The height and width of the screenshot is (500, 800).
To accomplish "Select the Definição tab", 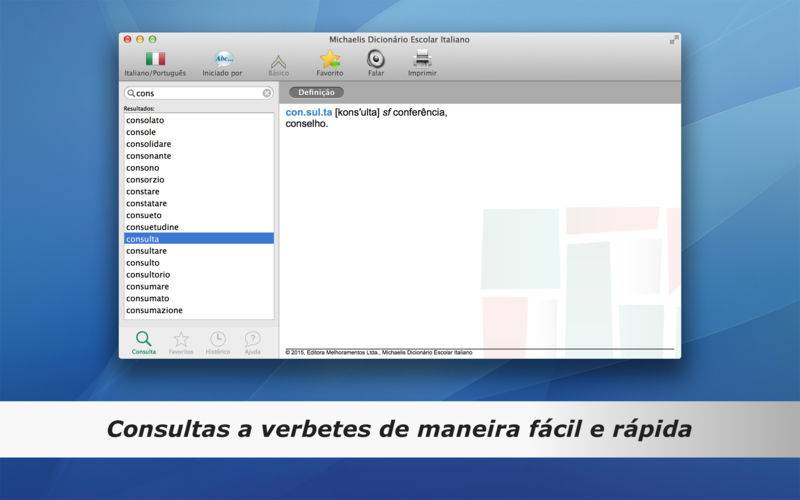I will click(x=316, y=92).
